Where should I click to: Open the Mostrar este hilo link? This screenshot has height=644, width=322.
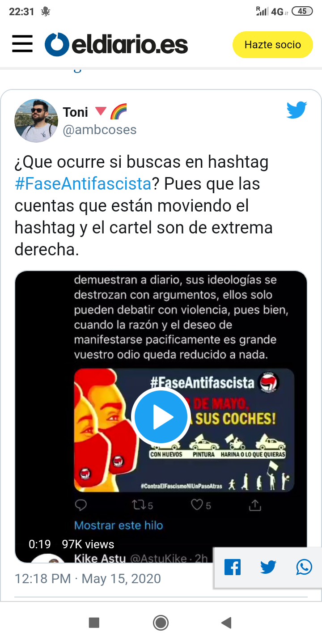point(119,525)
